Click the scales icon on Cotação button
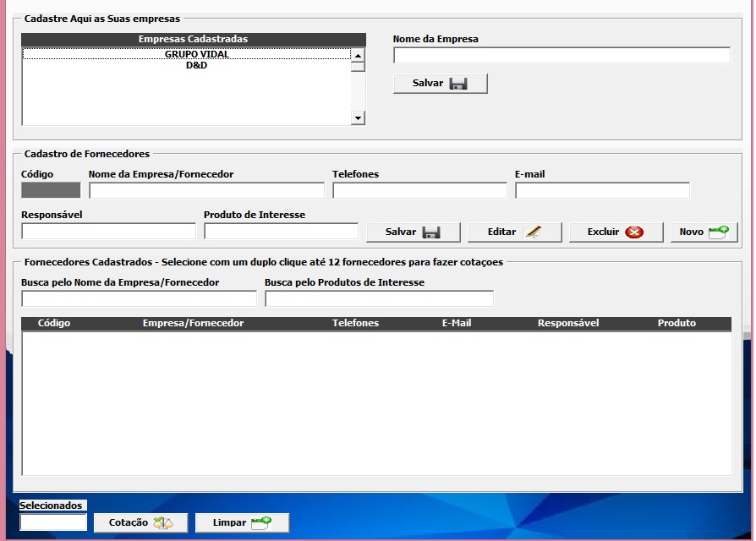Image resolution: width=756 pixels, height=541 pixels. (x=163, y=522)
